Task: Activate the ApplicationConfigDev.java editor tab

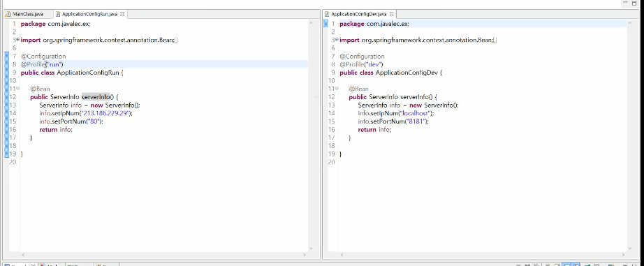Action: (x=358, y=14)
